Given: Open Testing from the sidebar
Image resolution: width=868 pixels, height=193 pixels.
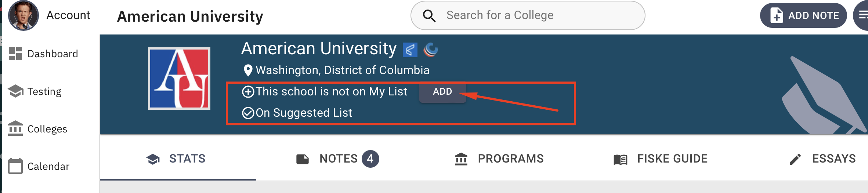Looking at the screenshot, I should pyautogui.click(x=35, y=91).
